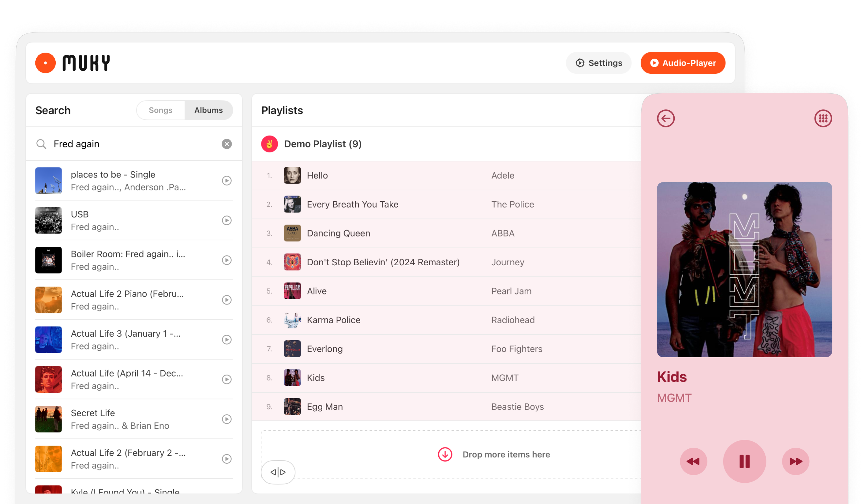Play Actual Life (April 14 album
This screenshot has height=504, width=864.
tap(227, 380)
